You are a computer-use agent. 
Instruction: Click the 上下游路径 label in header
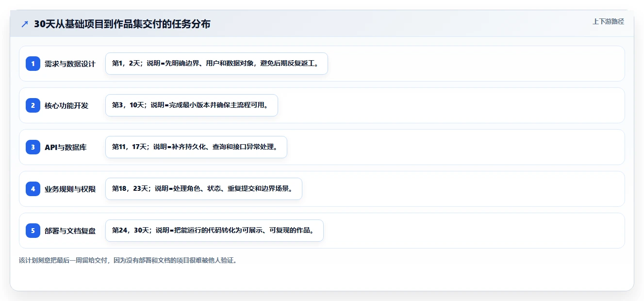[x=608, y=21]
